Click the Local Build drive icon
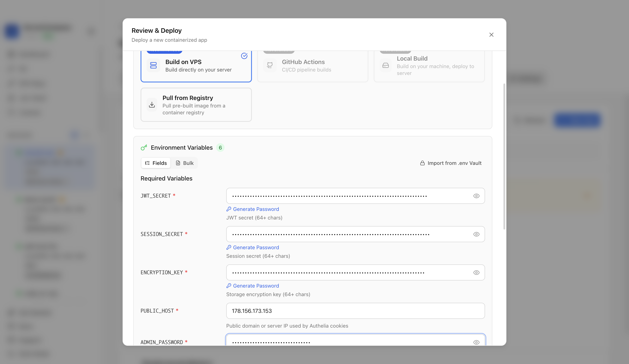 [386, 66]
